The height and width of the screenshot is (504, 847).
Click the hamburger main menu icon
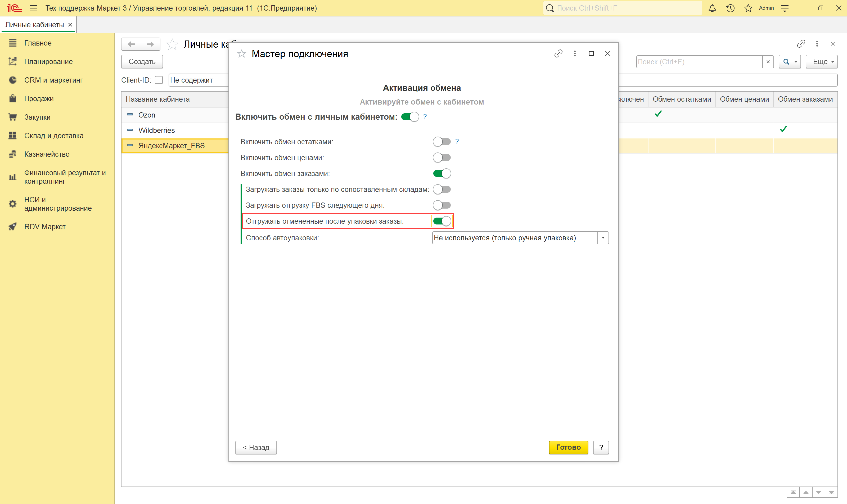(x=33, y=8)
